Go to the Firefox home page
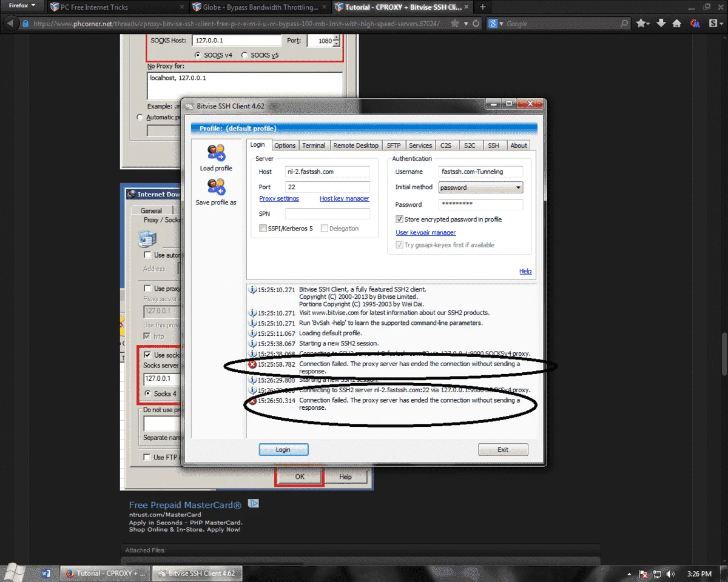Image resolution: width=728 pixels, height=582 pixels. pyautogui.click(x=677, y=24)
